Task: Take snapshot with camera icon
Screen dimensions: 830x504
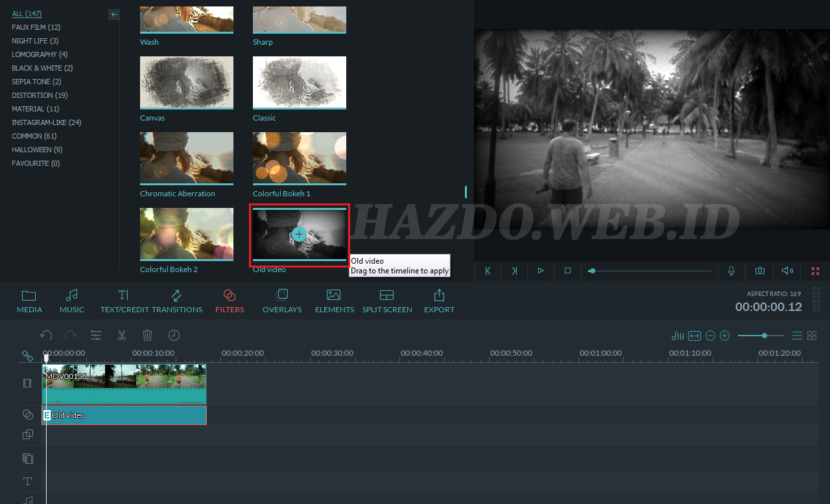Action: coord(759,271)
